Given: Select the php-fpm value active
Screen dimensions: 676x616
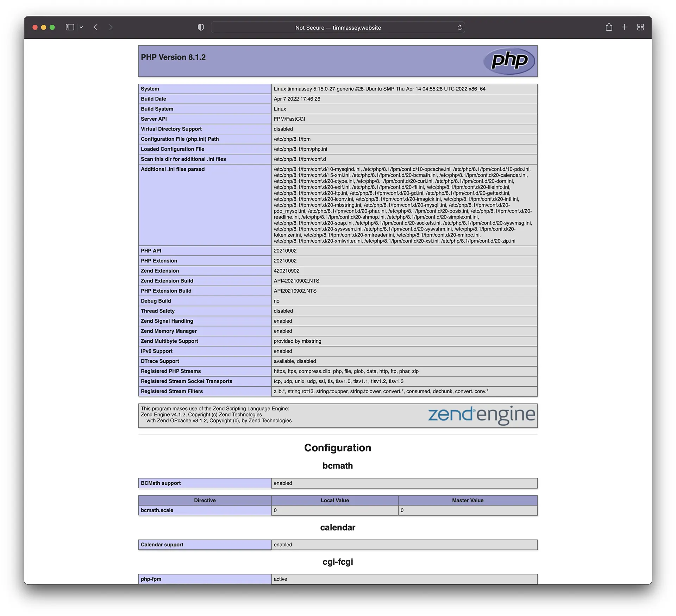Looking at the screenshot, I should pyautogui.click(x=280, y=579).
